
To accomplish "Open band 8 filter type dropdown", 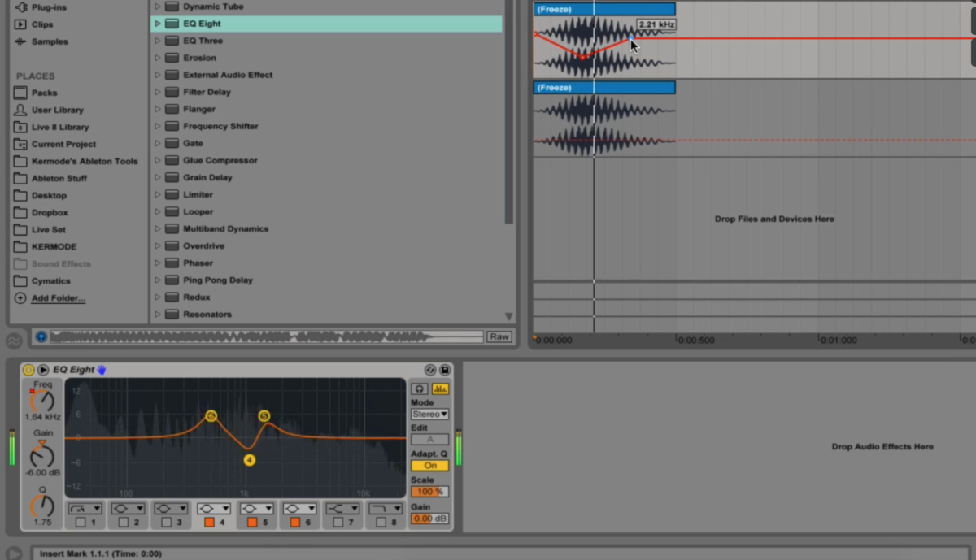I will [x=386, y=509].
